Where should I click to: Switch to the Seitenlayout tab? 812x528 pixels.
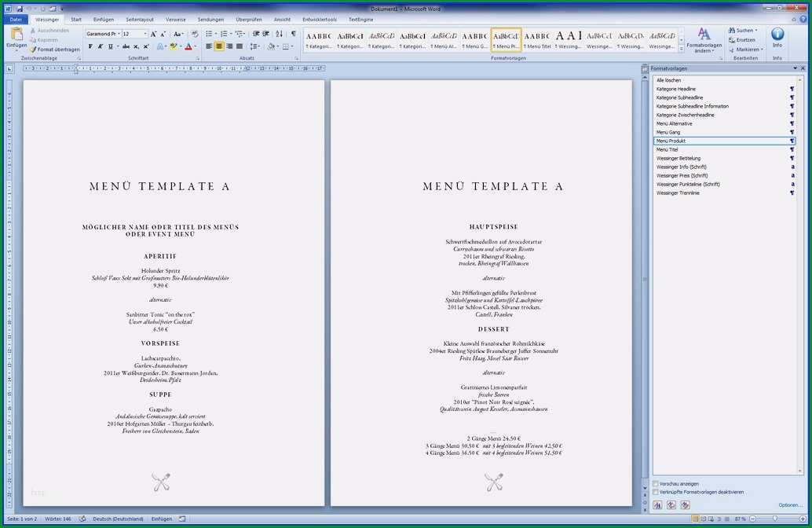click(140, 20)
